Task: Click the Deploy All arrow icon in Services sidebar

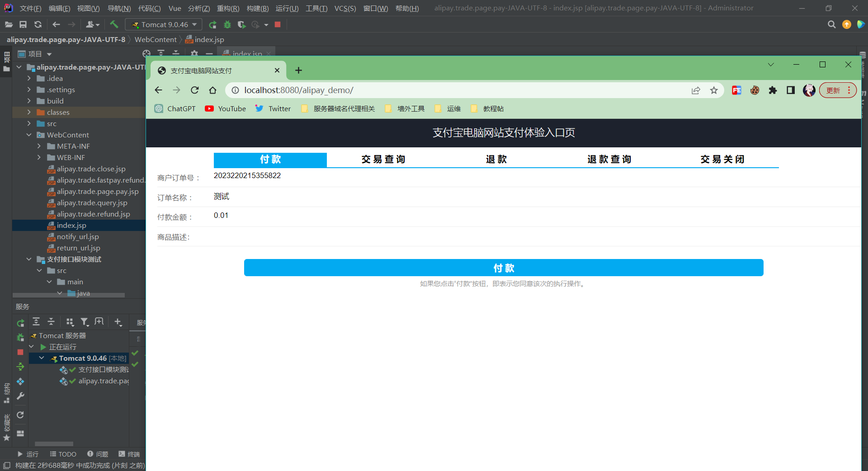Action: pos(20,367)
